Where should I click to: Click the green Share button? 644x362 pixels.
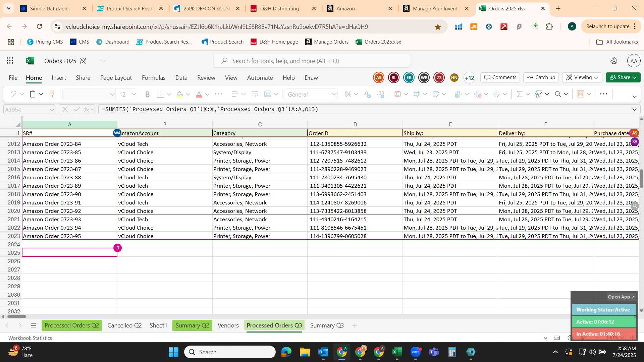click(623, 77)
